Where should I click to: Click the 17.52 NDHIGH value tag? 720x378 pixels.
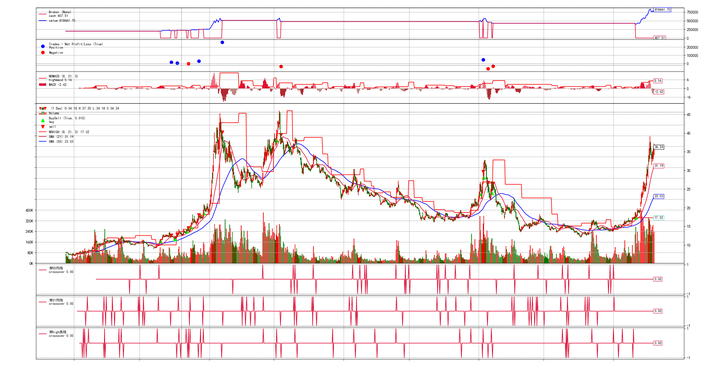click(659, 218)
